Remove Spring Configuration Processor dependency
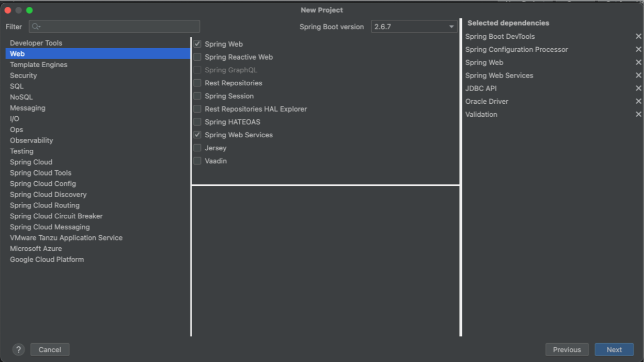Screen dimensions: 644x362 638,49
